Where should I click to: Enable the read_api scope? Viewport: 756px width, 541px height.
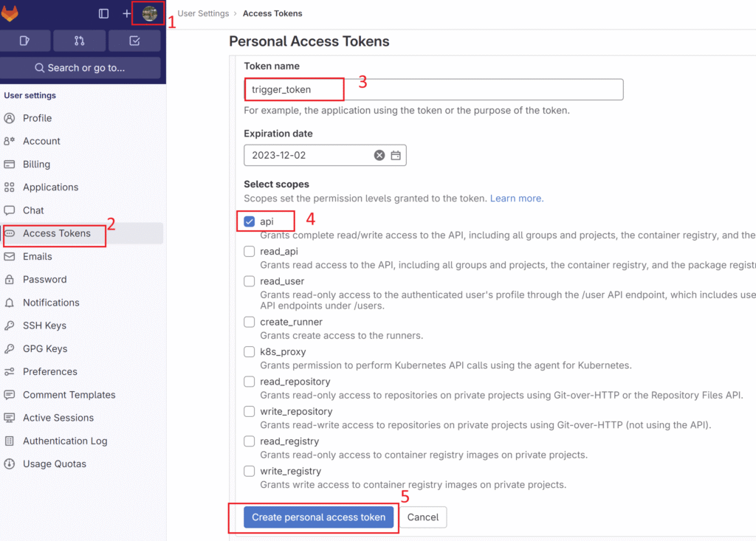[249, 251]
